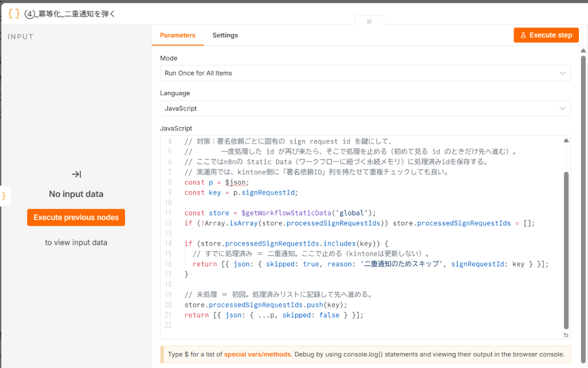This screenshot has height=368, width=588.
Task: Open the special vars/methods link
Action: pos(257,355)
